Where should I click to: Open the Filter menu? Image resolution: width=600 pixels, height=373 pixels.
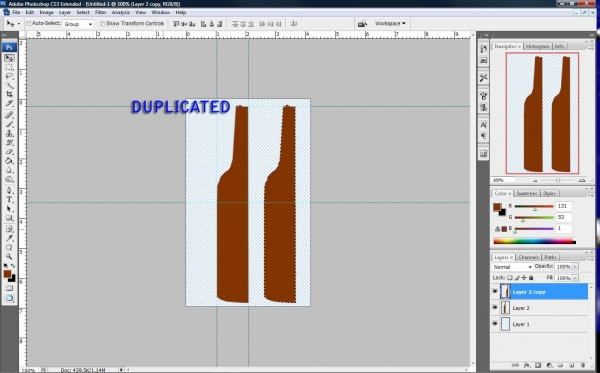(x=101, y=12)
